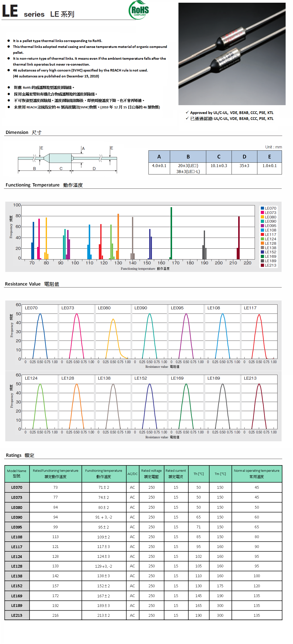The height and width of the screenshot is (644, 293).
Task: Click the Rated voltage column header
Action: pos(151,473)
